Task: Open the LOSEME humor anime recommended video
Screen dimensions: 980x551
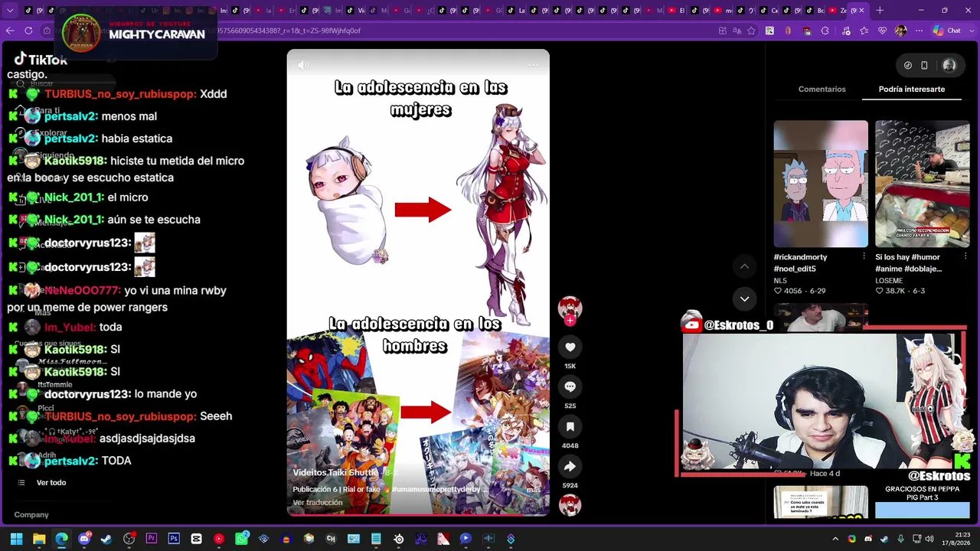Action: [x=923, y=184]
